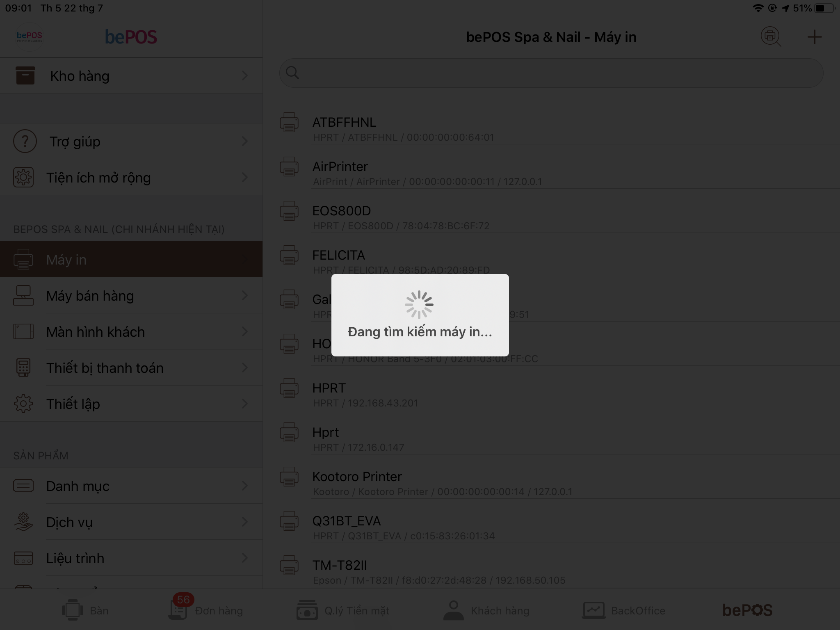
Task: Click printer icon beside ATBFFHNL
Action: click(x=289, y=122)
